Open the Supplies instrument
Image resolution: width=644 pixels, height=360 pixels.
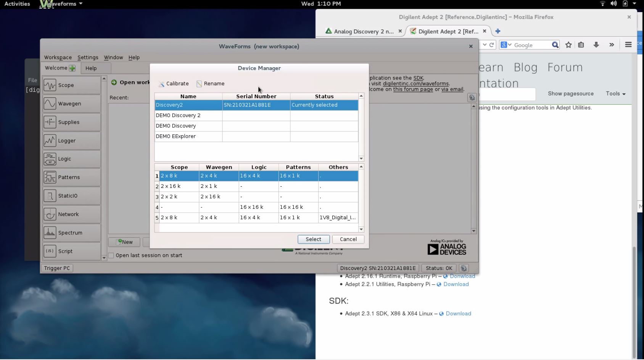[x=72, y=122]
